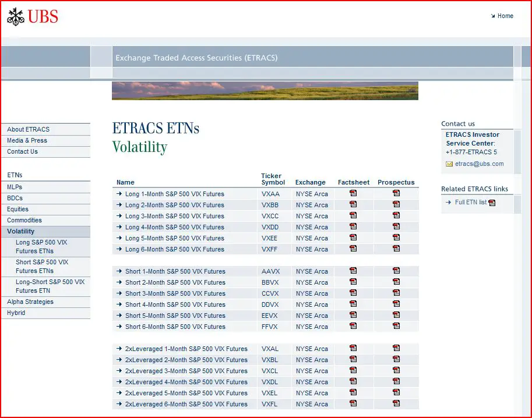Screen dimensions: 532x418
Task: Open prospectus PDF for VXBB
Action: pos(396,204)
